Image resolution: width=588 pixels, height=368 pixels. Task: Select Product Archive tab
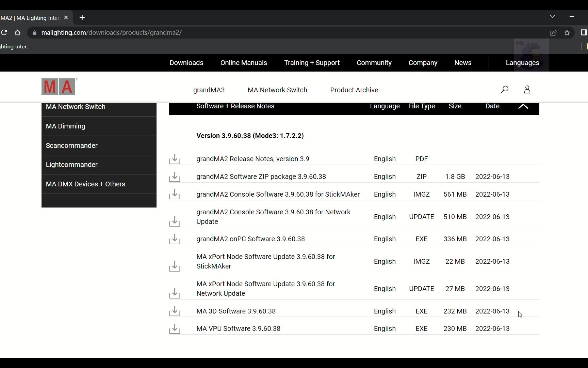tap(354, 90)
